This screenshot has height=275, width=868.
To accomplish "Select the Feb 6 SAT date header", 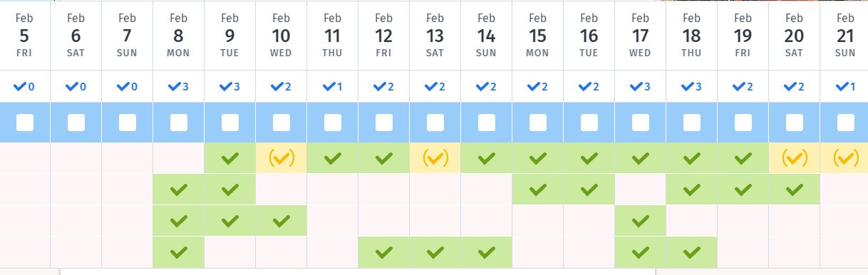I will click(x=76, y=35).
